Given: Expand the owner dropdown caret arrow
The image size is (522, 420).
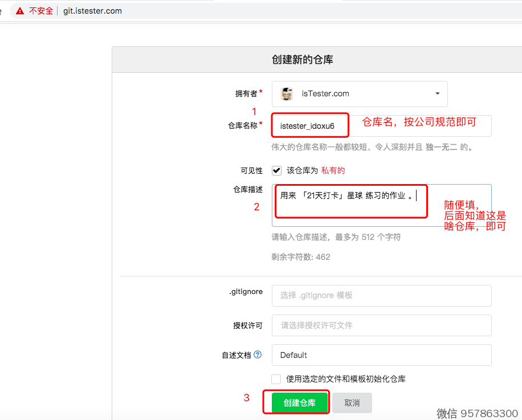Looking at the screenshot, I should (437, 93).
